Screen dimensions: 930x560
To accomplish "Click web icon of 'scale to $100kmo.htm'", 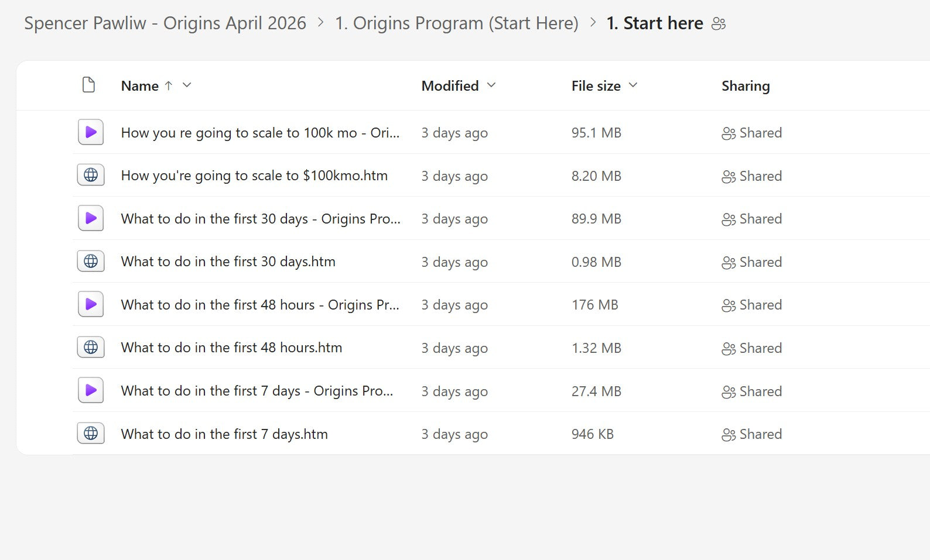I will pyautogui.click(x=91, y=175).
